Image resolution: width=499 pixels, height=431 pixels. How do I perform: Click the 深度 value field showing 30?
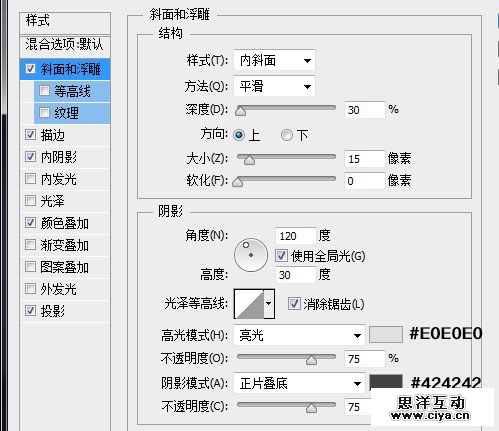(365, 110)
